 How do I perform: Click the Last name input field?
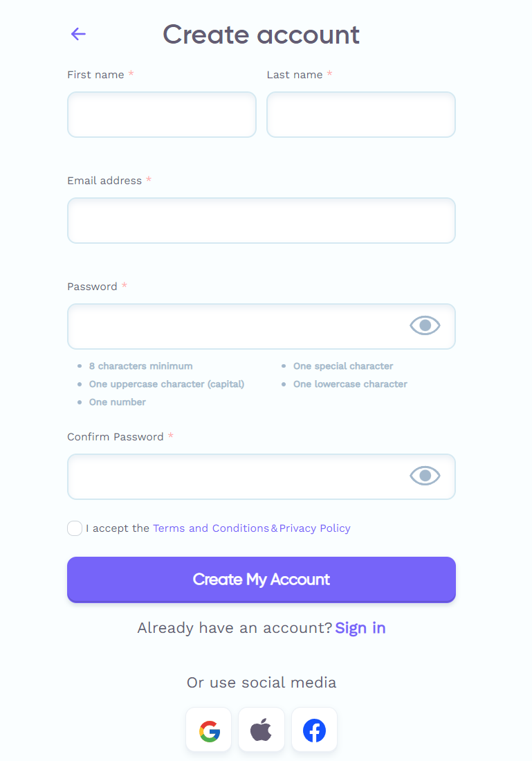pos(360,114)
